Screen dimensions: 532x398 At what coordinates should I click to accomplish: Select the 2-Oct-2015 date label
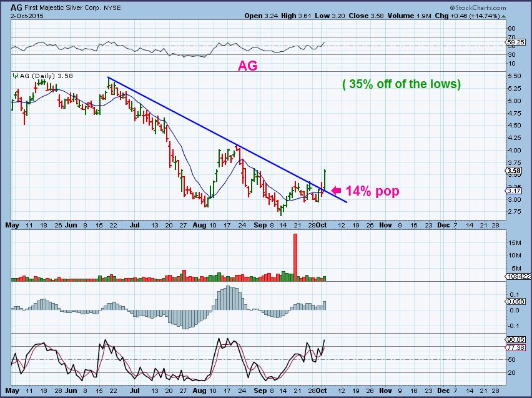click(27, 16)
